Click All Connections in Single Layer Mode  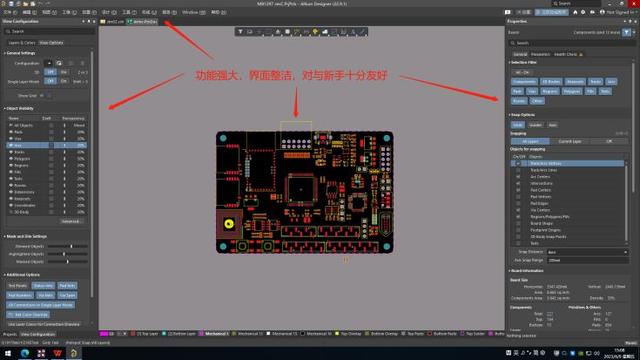[x=40, y=305]
